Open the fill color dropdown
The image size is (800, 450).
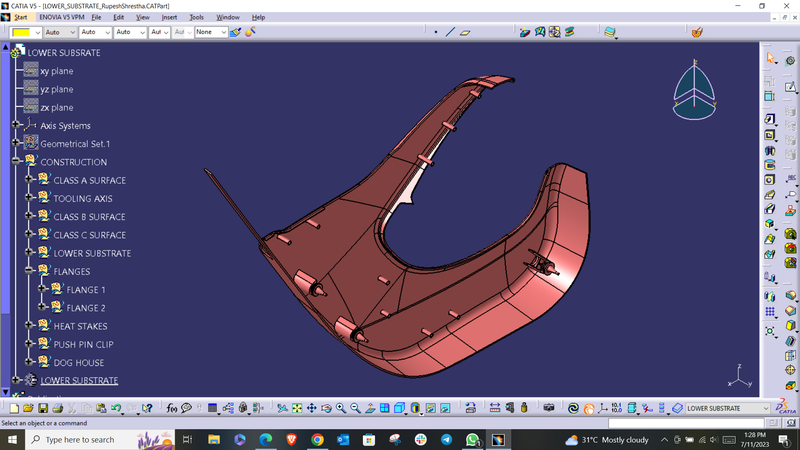point(37,33)
